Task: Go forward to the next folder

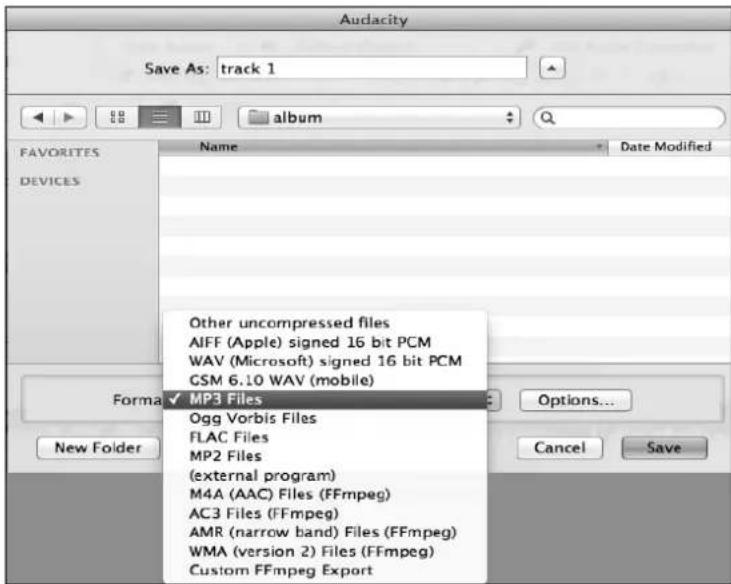Action: pos(69,117)
